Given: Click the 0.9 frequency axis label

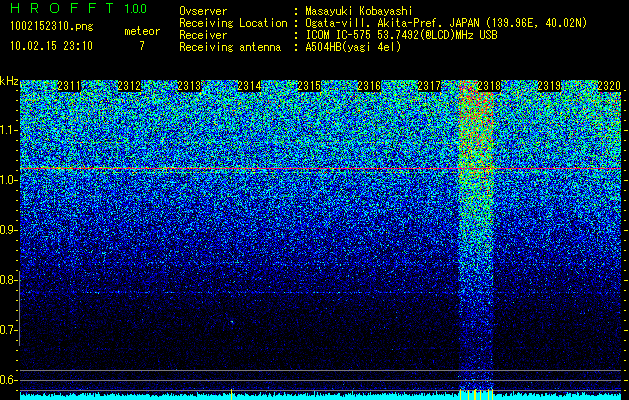Looking at the screenshot, I should (x=8, y=230).
